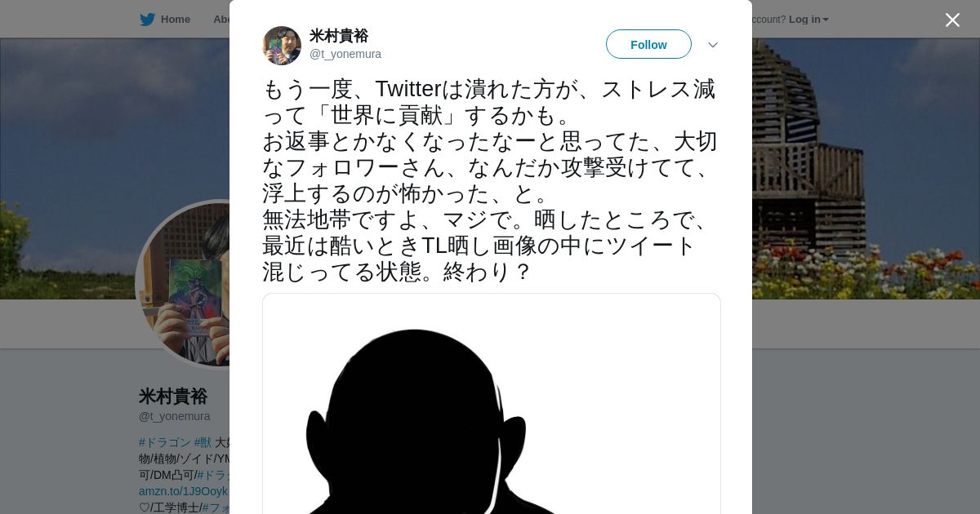
Task: Click the #獣 hashtag in bio
Action: point(203,442)
